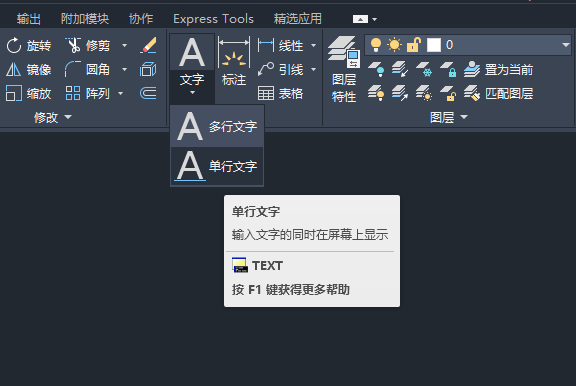Click the 表格 table tool
Viewport: 576px width, 386px height.
[281, 93]
